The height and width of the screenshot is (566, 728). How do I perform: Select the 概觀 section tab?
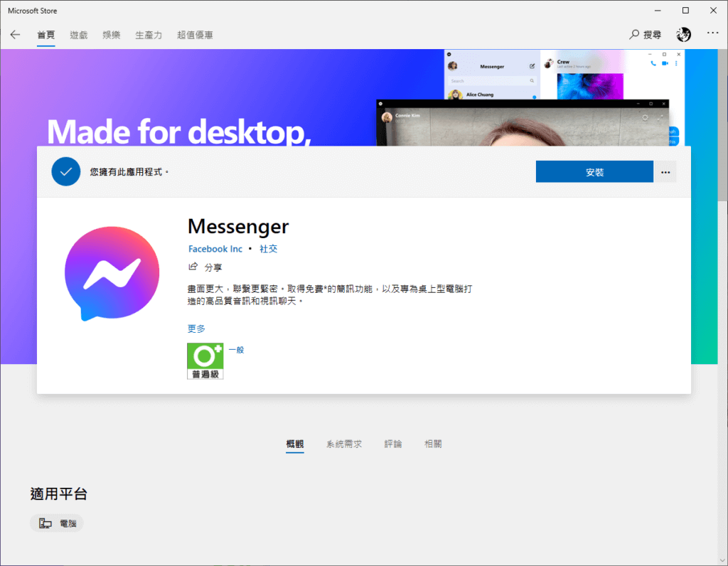[x=295, y=444]
